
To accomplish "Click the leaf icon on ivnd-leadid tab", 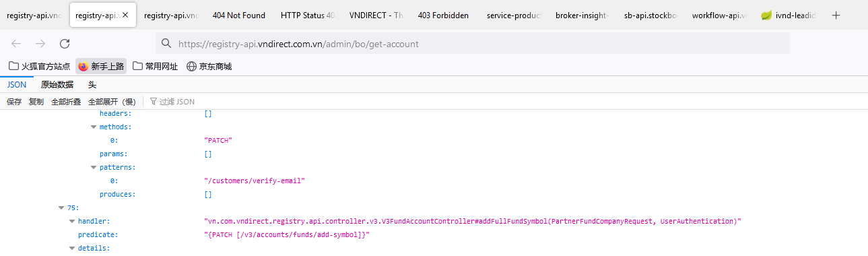I will tap(766, 15).
